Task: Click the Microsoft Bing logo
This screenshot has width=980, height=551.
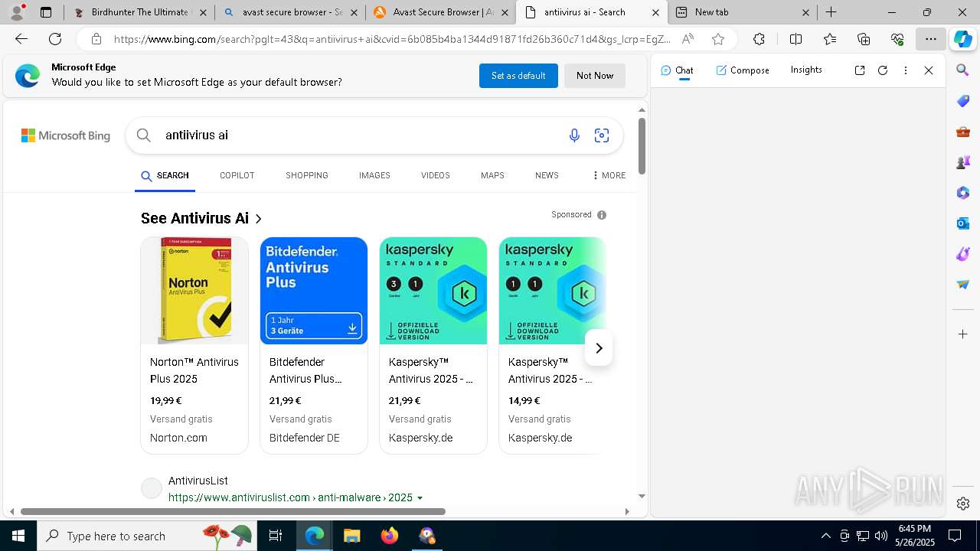Action: 65,135
